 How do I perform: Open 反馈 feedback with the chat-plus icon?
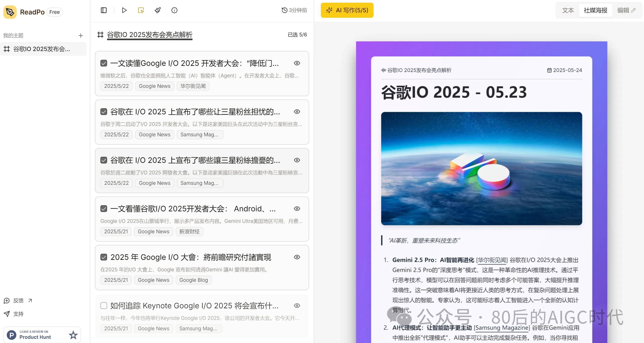point(18,301)
